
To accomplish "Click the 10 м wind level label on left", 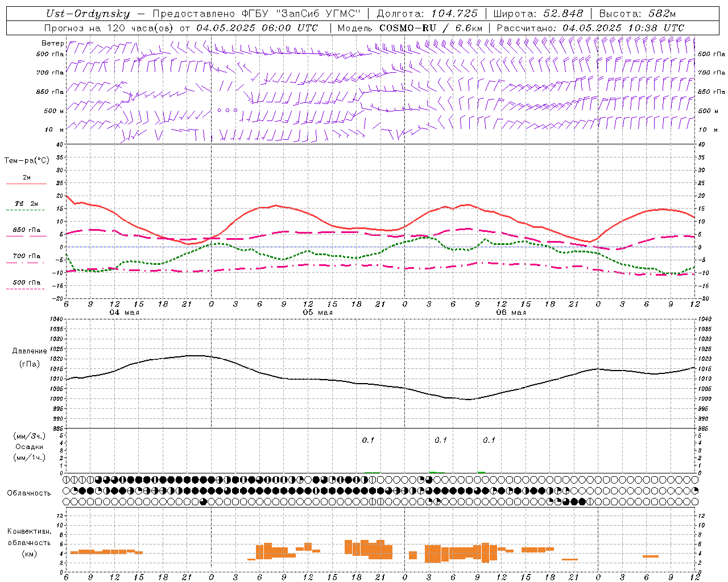I will (x=55, y=130).
